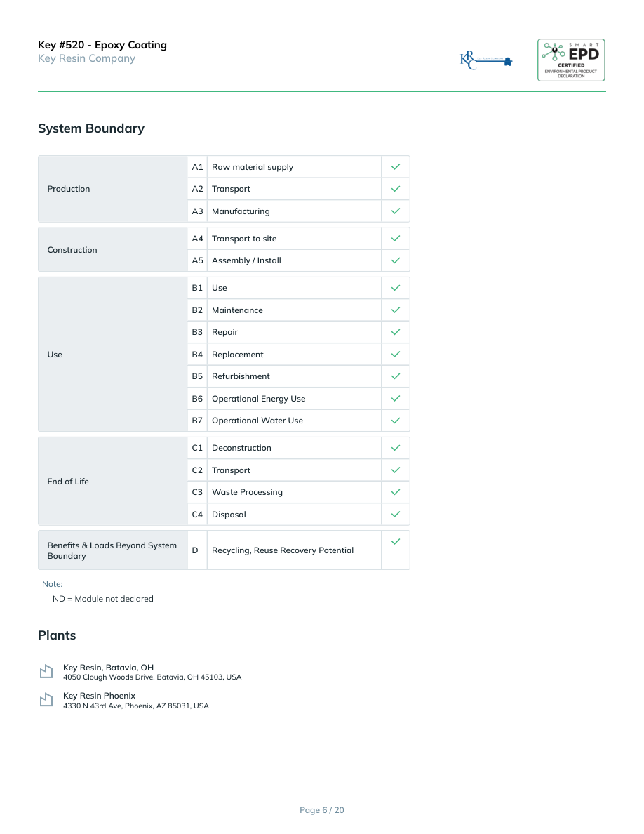Click the Key Resin Company key logo
This screenshot has width=644, height=834.
tap(486, 60)
